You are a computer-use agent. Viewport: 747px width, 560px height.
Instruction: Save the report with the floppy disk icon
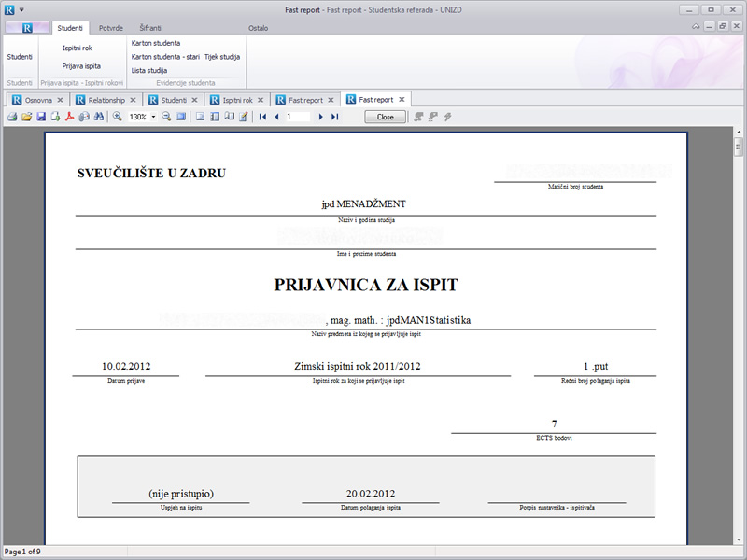point(41,117)
